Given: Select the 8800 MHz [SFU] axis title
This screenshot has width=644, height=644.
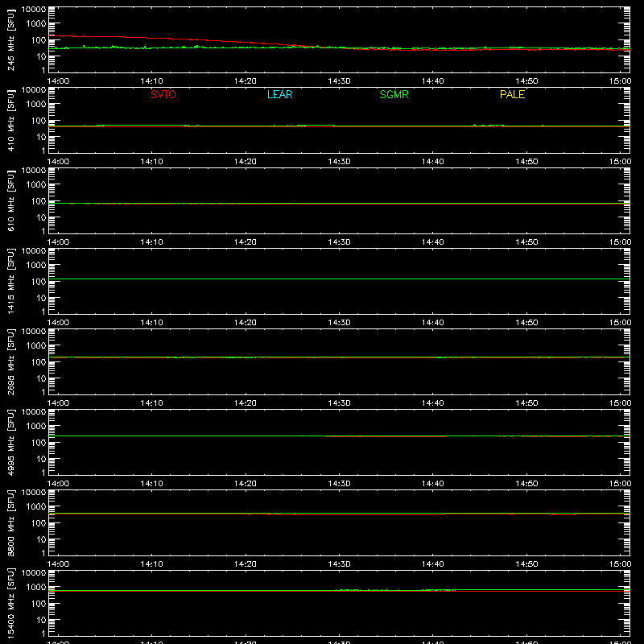Looking at the screenshot, I should [11, 522].
